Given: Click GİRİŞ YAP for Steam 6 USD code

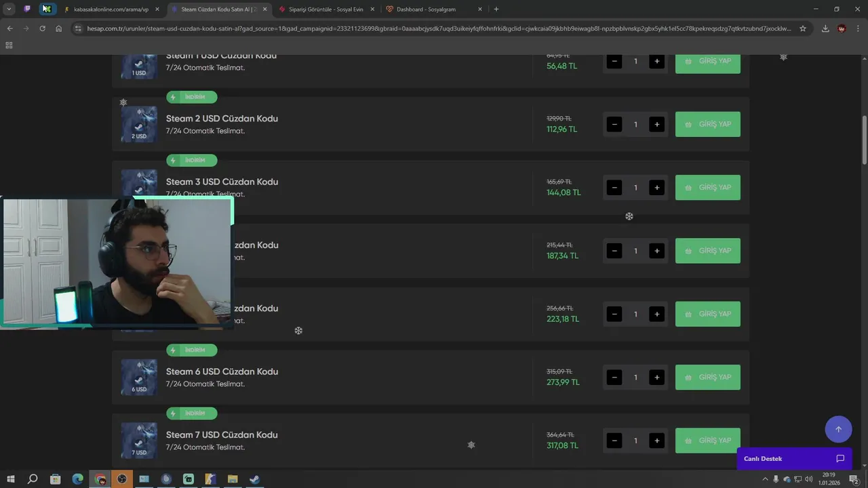Looking at the screenshot, I should coord(707,377).
